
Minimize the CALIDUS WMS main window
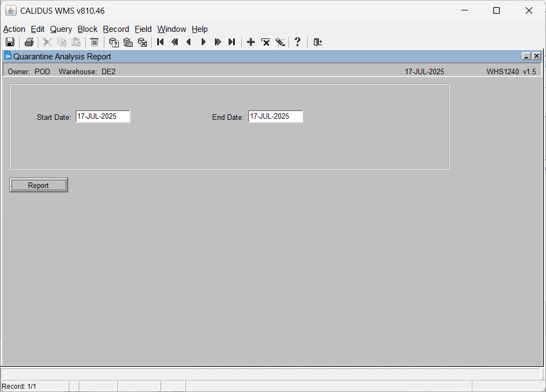point(465,10)
